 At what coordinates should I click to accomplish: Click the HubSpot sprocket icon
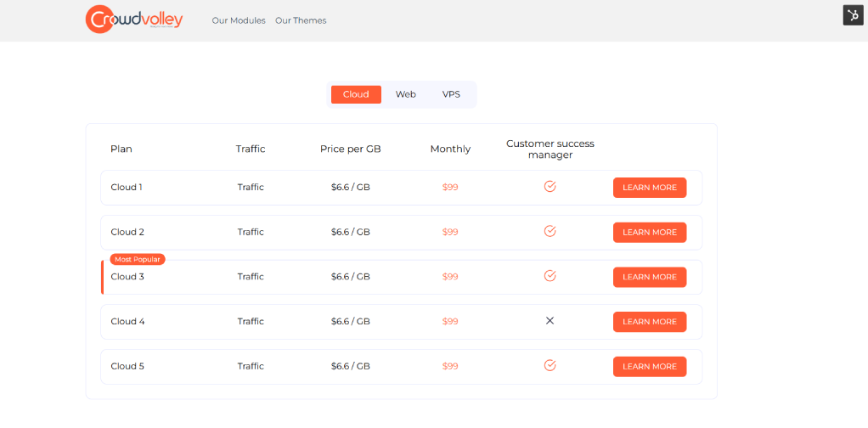853,15
